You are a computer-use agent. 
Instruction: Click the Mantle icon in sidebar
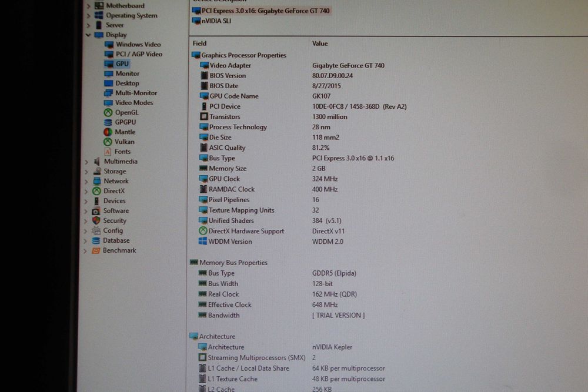108,132
